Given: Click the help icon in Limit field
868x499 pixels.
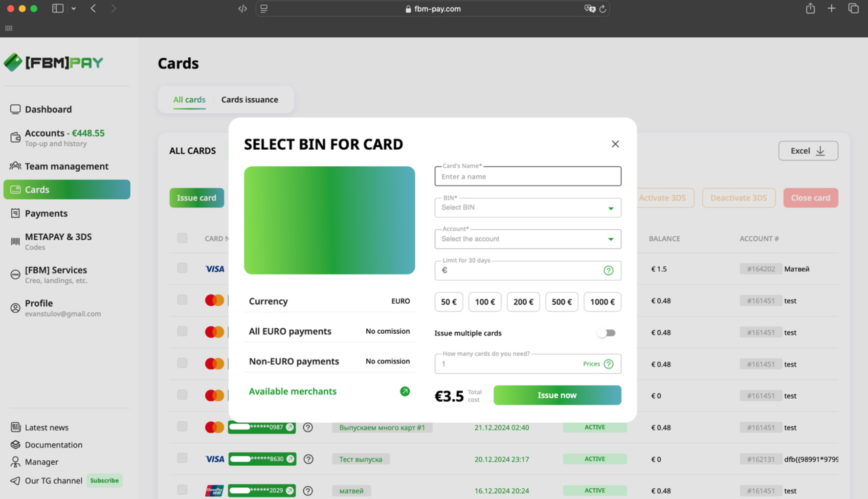Looking at the screenshot, I should 608,271.
